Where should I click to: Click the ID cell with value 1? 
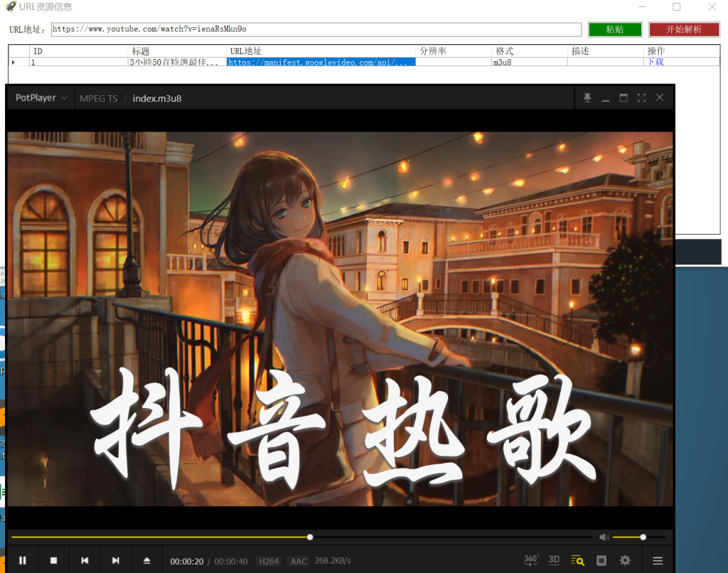78,62
